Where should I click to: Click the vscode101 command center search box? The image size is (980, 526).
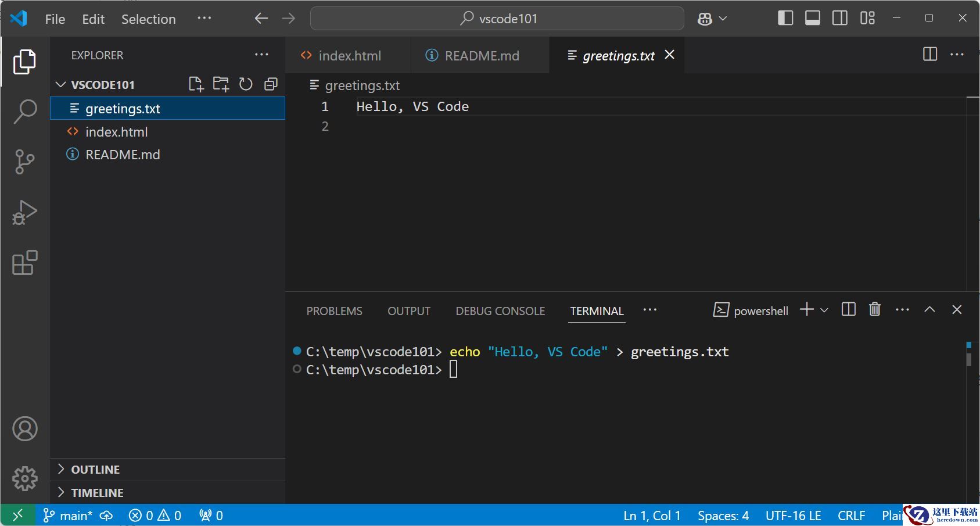[497, 19]
